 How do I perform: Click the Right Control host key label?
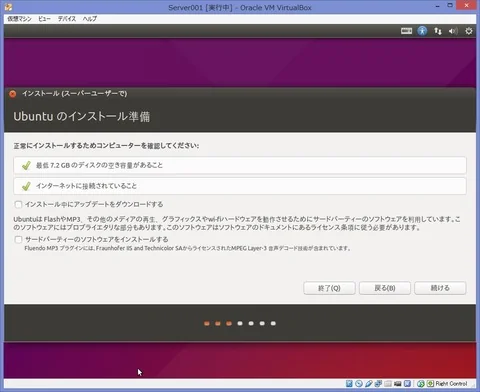(451, 384)
